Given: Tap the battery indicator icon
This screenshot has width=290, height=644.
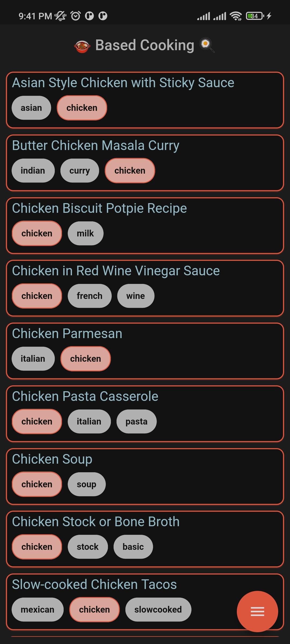Looking at the screenshot, I should pyautogui.click(x=255, y=16).
